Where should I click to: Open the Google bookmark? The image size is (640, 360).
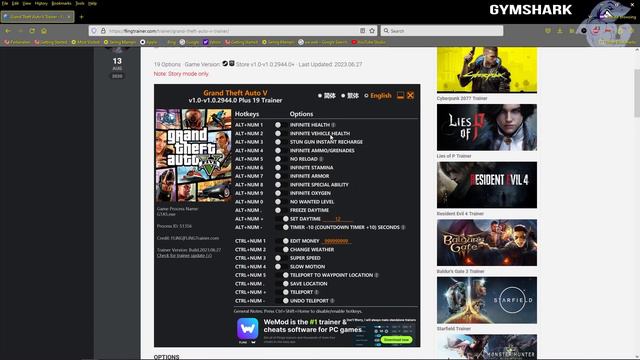coord(189,42)
